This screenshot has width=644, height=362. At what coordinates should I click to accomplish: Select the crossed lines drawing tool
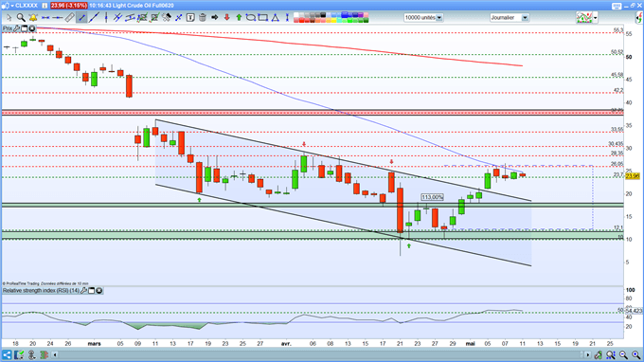(x=117, y=17)
